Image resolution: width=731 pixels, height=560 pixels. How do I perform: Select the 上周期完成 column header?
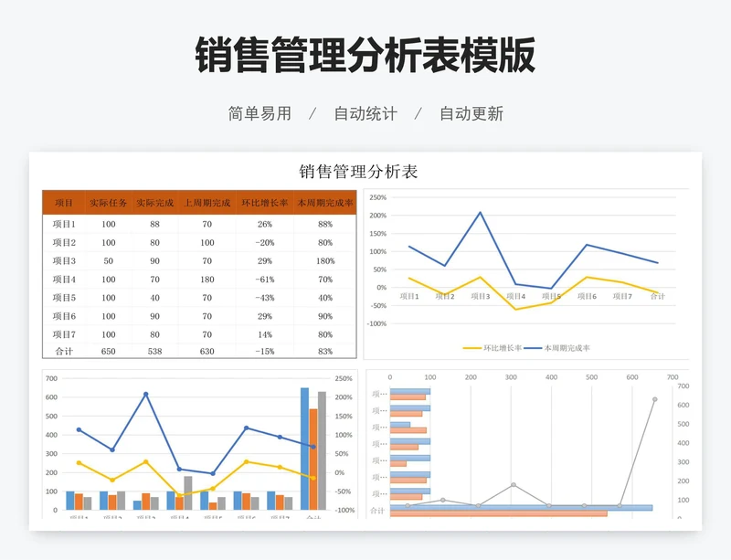click(x=207, y=203)
